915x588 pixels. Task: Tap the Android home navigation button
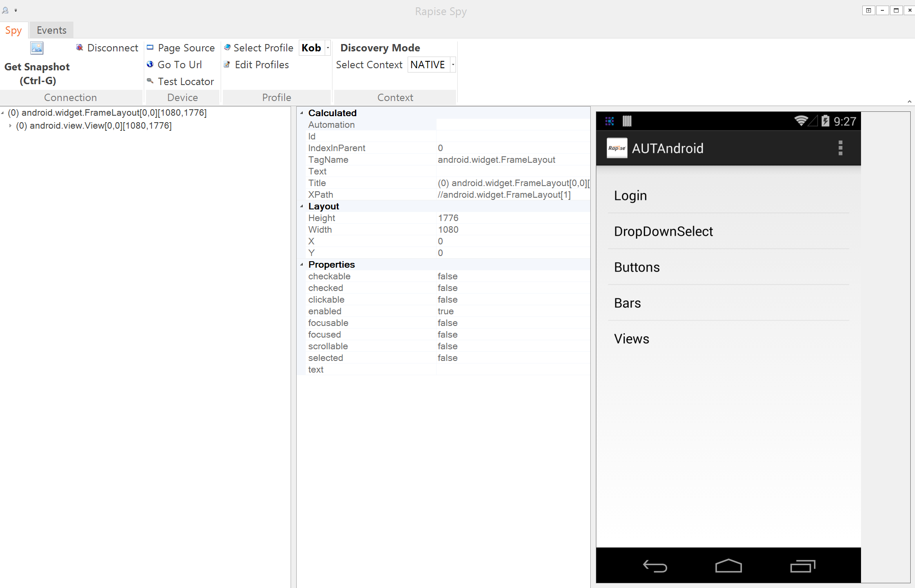tap(728, 566)
